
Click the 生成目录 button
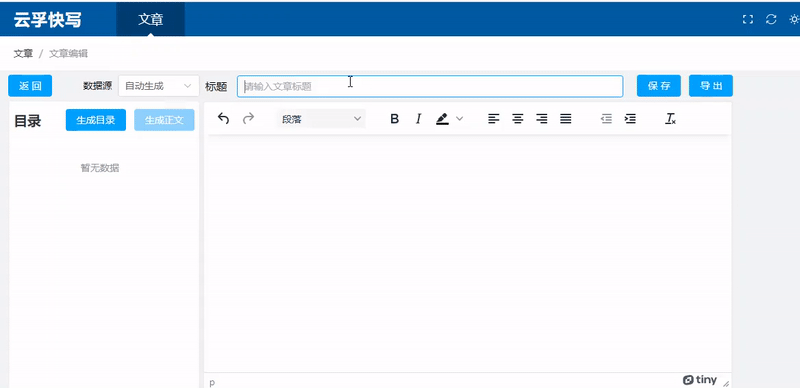[96, 120]
